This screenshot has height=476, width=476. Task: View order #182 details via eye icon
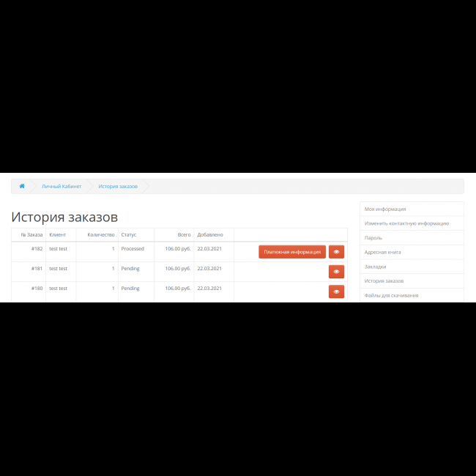coord(336,252)
